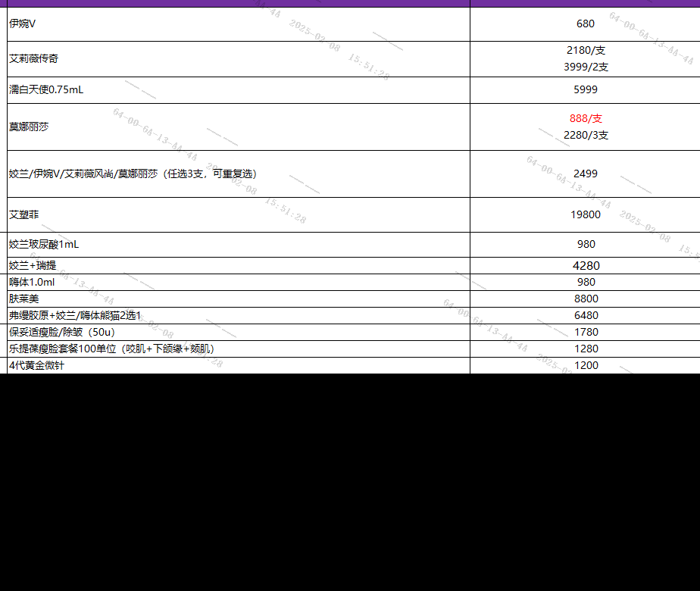Select the 弗缦胶原+姣兰/嗨体熊猫2选1 cell

(x=239, y=316)
